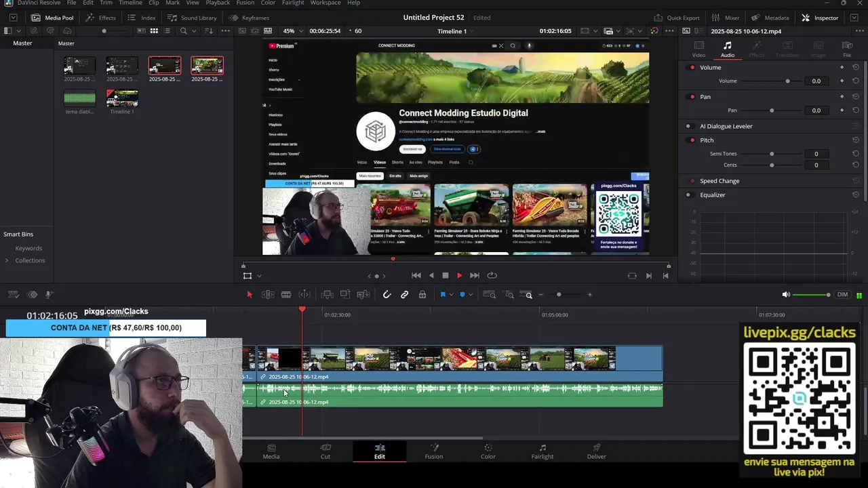Open the Fairlight page tab

pos(542,451)
